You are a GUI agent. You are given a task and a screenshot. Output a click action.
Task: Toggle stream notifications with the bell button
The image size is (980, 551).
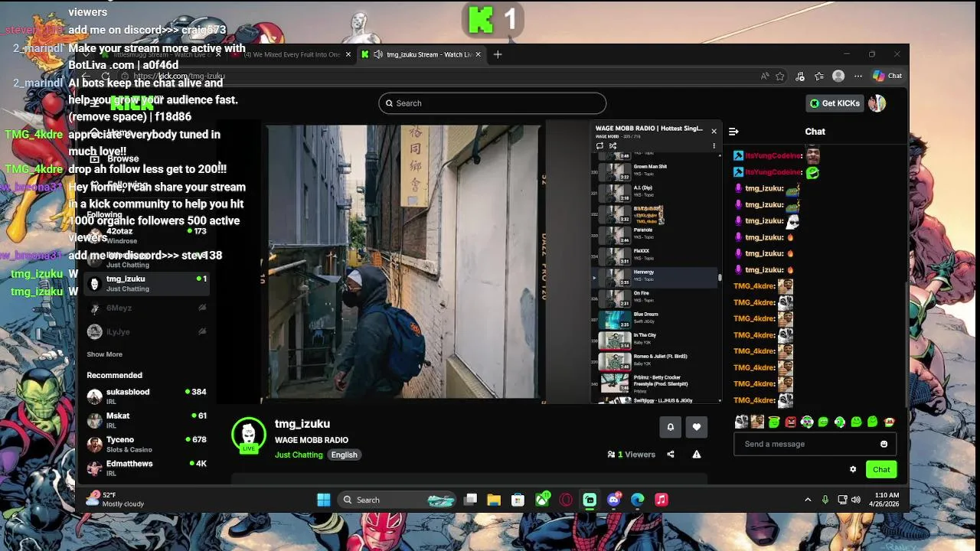point(671,427)
